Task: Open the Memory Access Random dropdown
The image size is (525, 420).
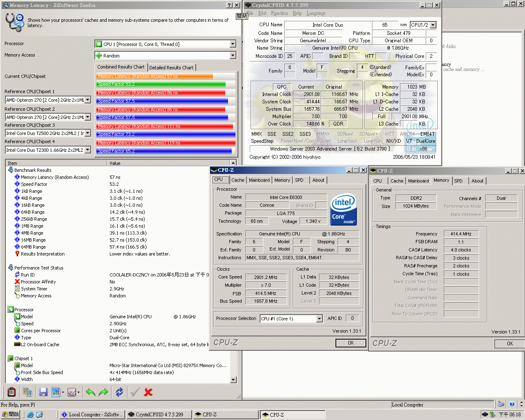Action: tap(233, 55)
